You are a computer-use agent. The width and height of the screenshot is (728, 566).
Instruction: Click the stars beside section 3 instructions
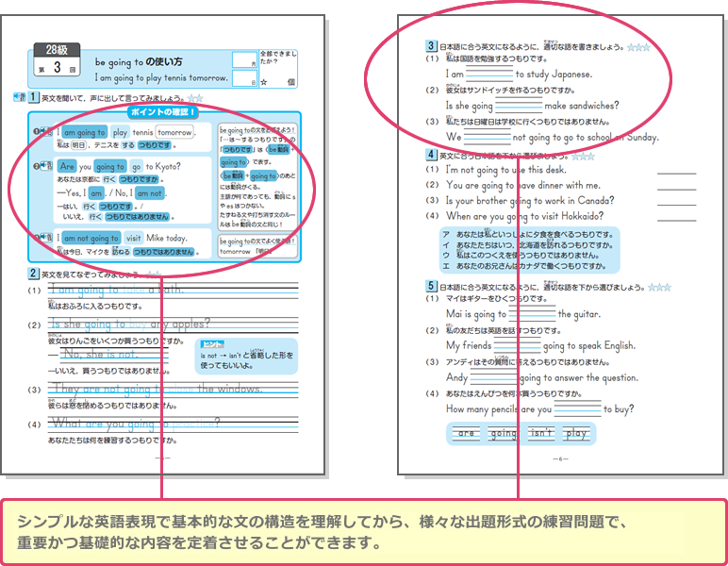click(638, 47)
